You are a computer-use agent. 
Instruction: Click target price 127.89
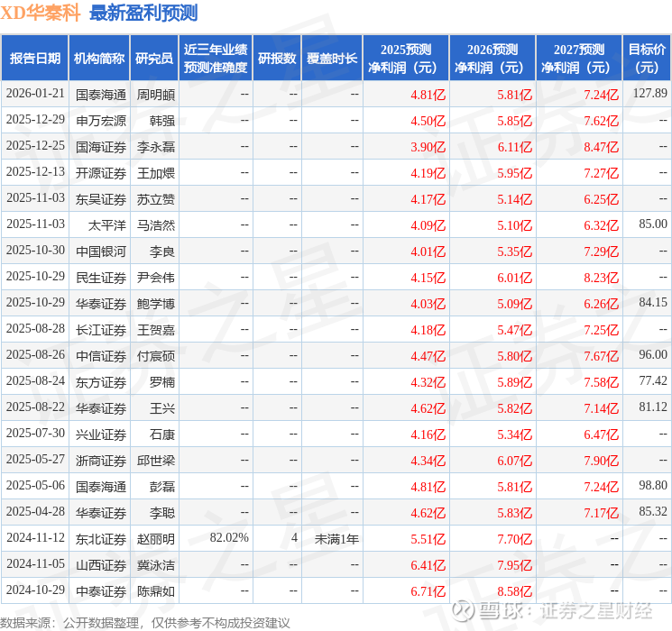click(650, 93)
